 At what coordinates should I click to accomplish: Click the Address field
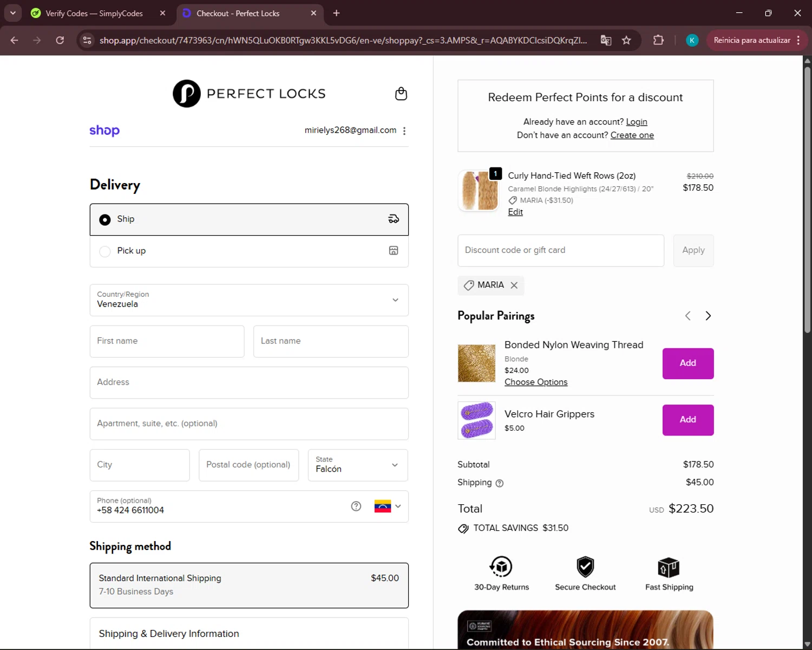tap(249, 382)
